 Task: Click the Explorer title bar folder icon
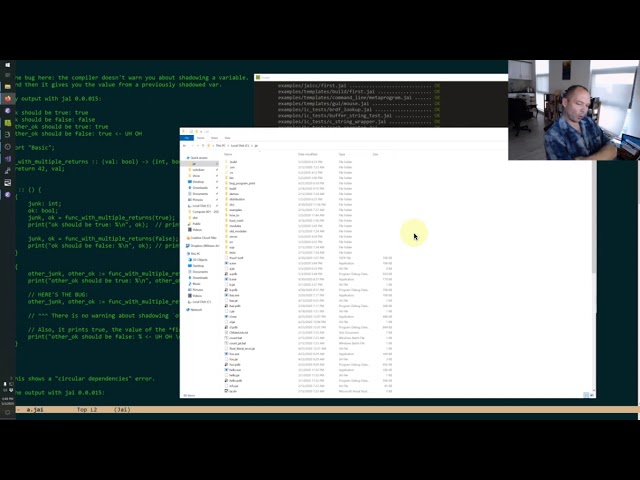tap(183, 131)
